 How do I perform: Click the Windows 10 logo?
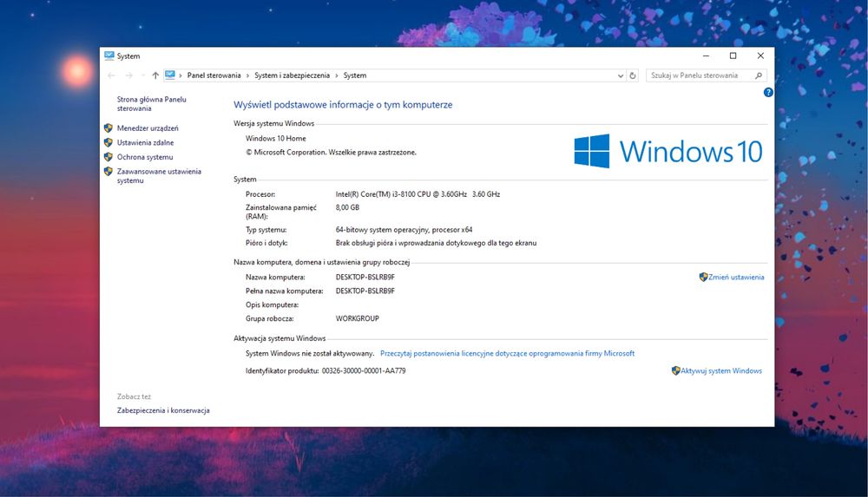(x=668, y=151)
